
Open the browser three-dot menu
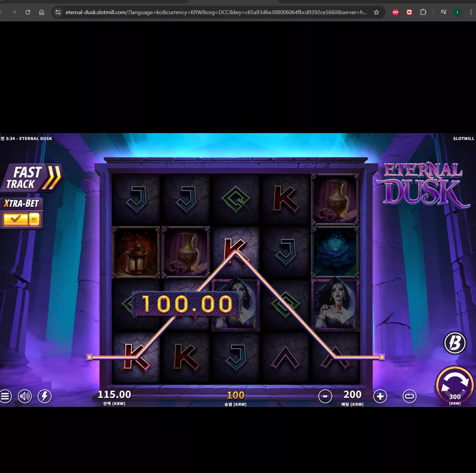coord(471,12)
